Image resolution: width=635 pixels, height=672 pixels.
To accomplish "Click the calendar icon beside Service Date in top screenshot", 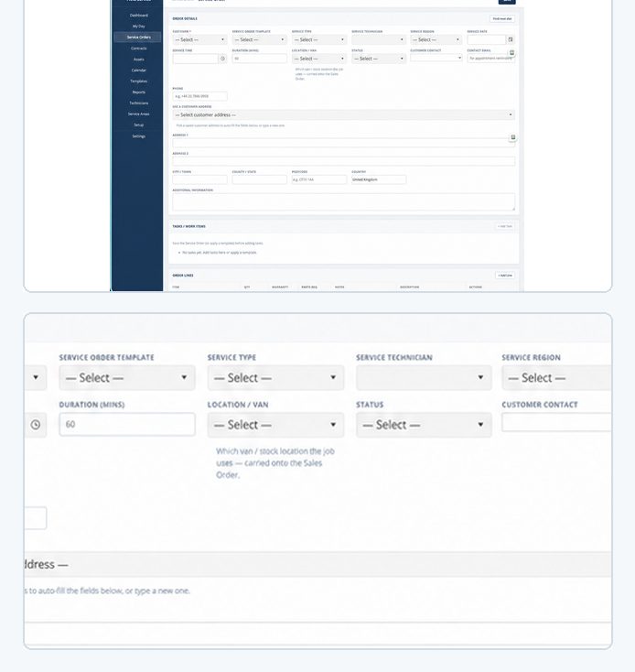I will tap(511, 39).
